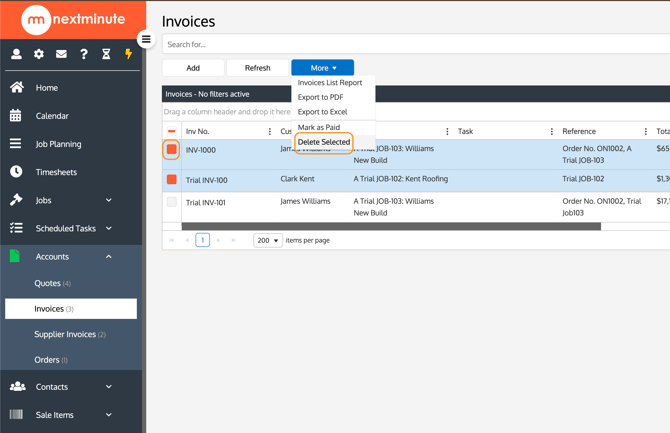Click the user profile icon in sidebar header
Screen dimensions: 670x433
tap(16, 54)
